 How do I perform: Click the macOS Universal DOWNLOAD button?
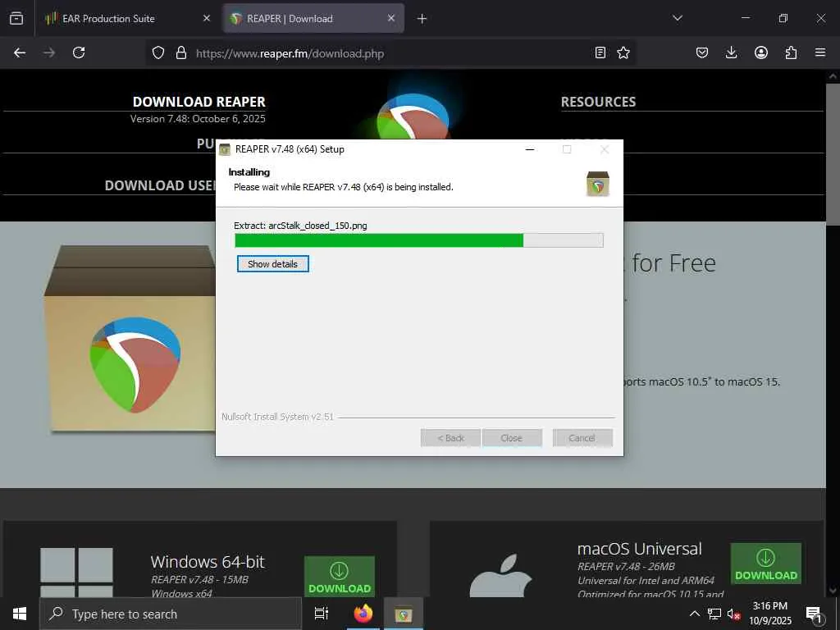click(x=766, y=564)
